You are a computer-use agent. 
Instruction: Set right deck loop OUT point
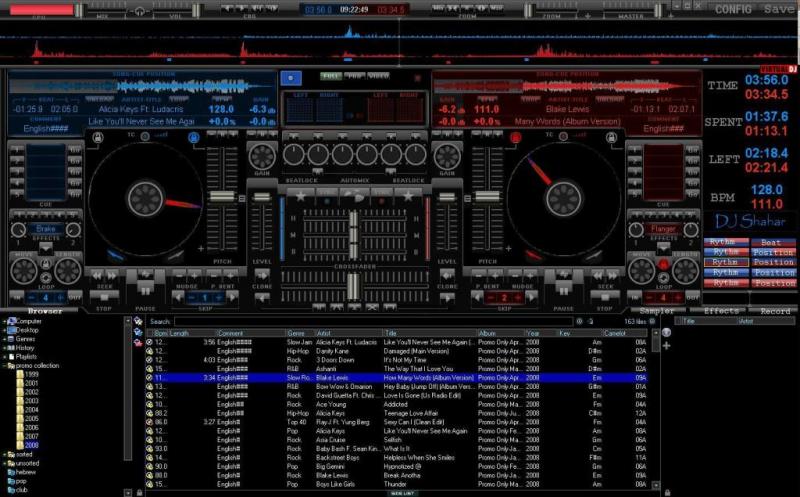click(x=693, y=297)
